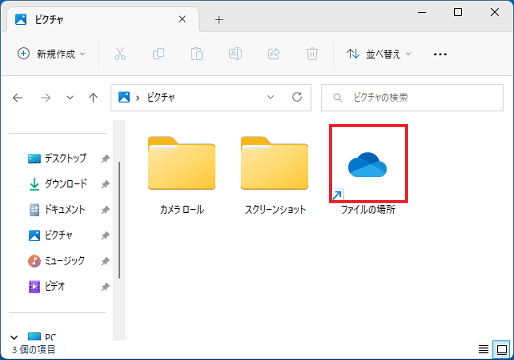This screenshot has height=360, width=514.
Task: Open the 並べ替え sort dropdown
Action: coord(379,54)
